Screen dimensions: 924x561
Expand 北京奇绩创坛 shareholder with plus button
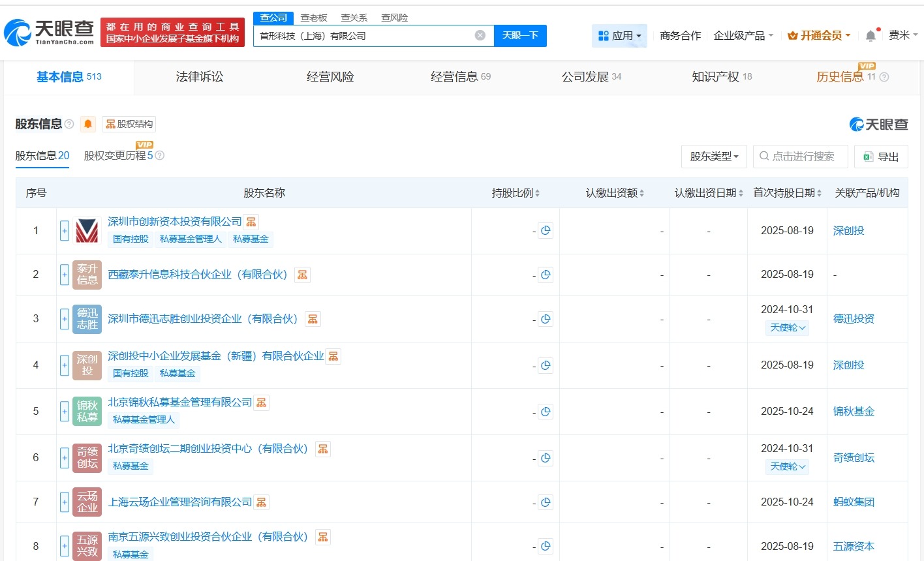point(64,458)
